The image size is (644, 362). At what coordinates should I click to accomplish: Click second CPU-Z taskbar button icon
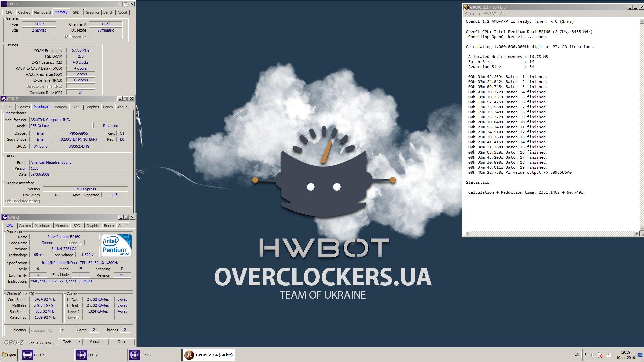pos(81,355)
